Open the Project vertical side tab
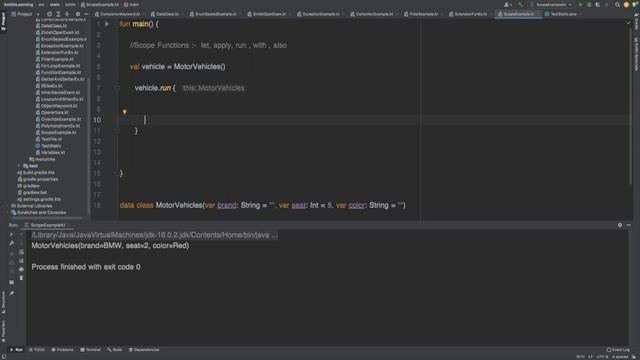This screenshot has width=640, height=360. (4, 22)
